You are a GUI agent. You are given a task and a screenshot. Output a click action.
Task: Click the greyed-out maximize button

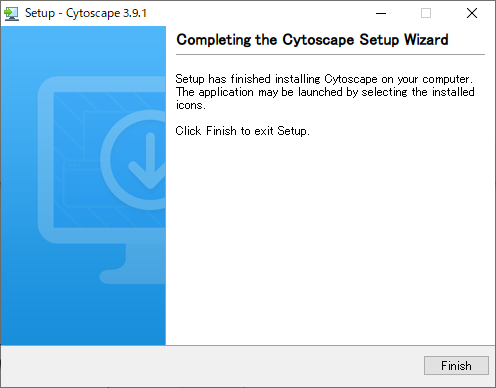coord(426,13)
